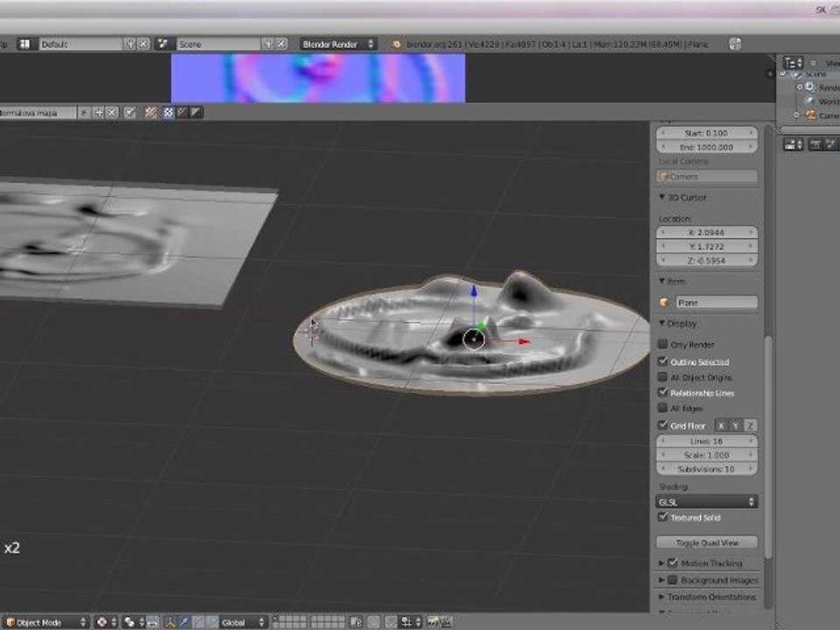
Task: Toggle lock camera and layers to scene
Action: point(356,622)
